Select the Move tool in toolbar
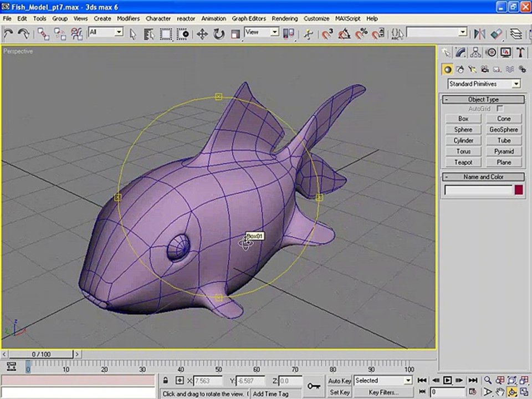 [x=202, y=34]
